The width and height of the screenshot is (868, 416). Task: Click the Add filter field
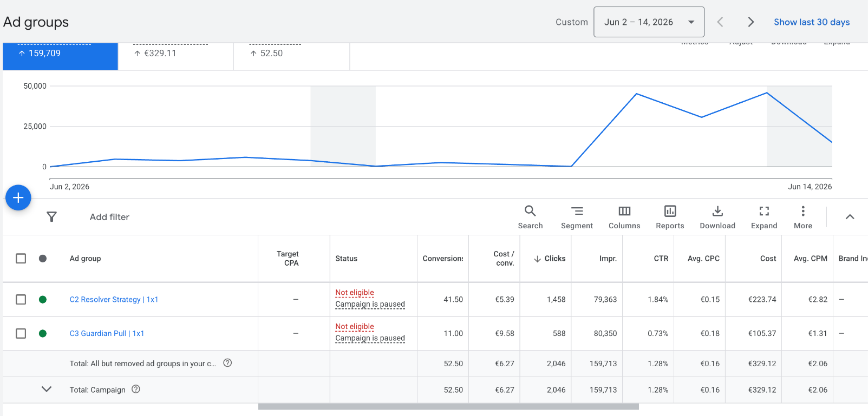(109, 217)
